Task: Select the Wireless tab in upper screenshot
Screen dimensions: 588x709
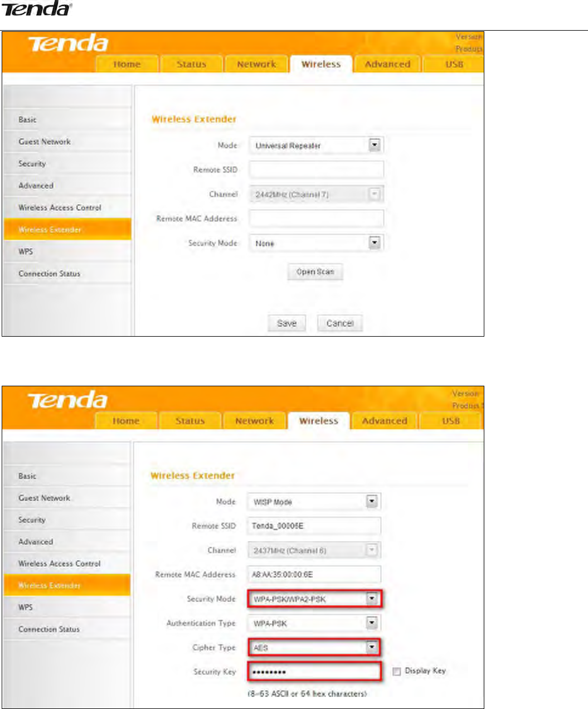Action: (x=321, y=64)
